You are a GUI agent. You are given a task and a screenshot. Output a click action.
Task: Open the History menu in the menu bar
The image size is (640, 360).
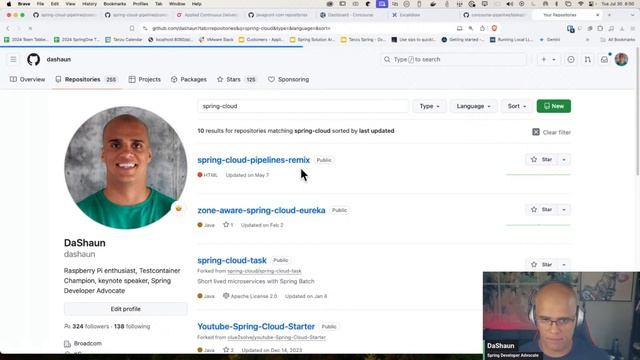tap(89, 4)
